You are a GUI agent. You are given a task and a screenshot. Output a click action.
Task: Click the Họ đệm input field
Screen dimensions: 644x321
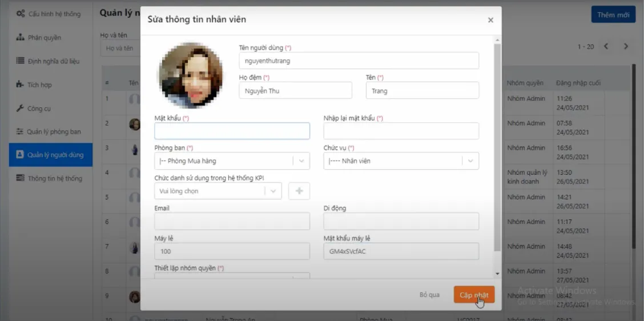pos(295,90)
